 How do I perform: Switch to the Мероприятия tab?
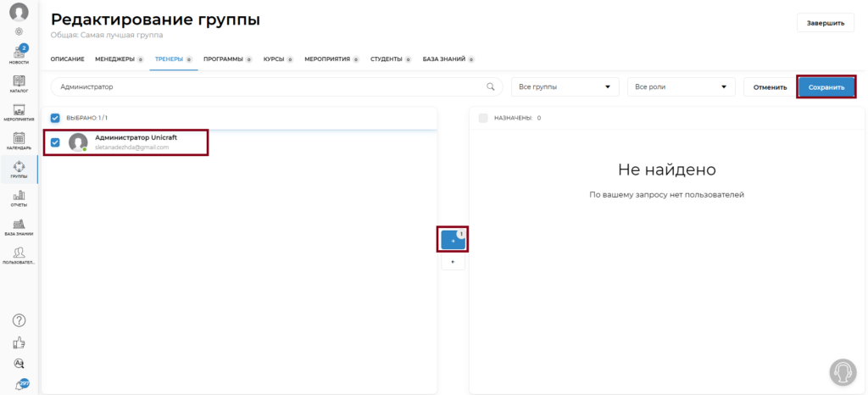tap(331, 59)
